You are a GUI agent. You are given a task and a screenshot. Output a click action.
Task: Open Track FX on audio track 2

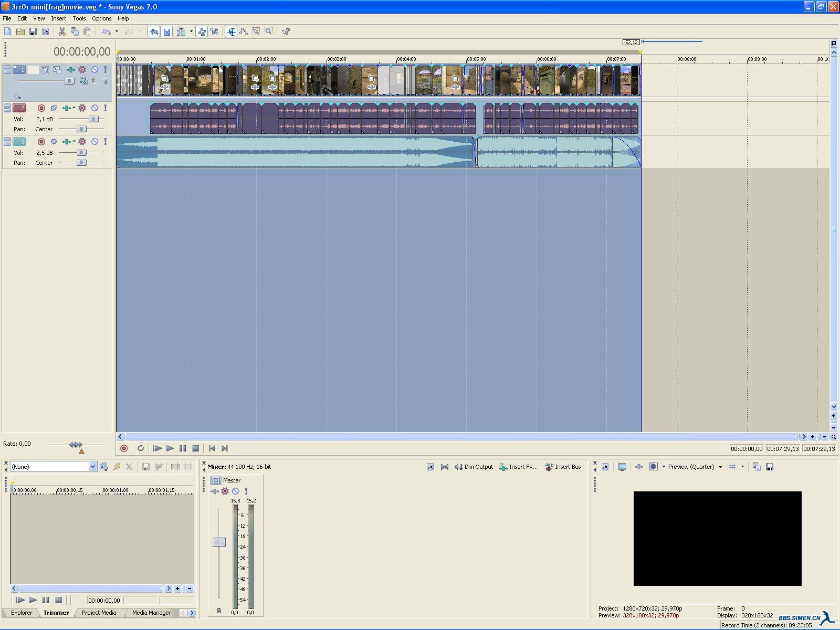[x=67, y=108]
